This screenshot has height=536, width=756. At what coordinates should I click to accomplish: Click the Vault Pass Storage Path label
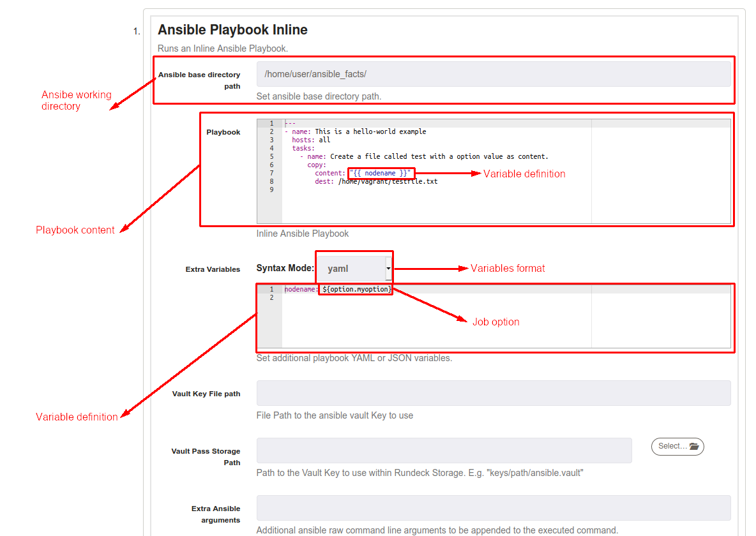pos(206,457)
